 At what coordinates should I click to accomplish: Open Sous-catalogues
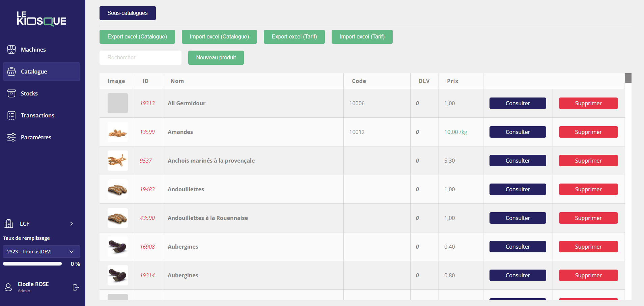[128, 13]
